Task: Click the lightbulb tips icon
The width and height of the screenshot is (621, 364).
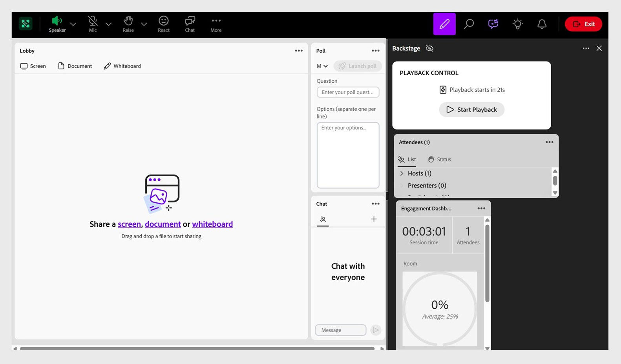Action: tap(518, 24)
